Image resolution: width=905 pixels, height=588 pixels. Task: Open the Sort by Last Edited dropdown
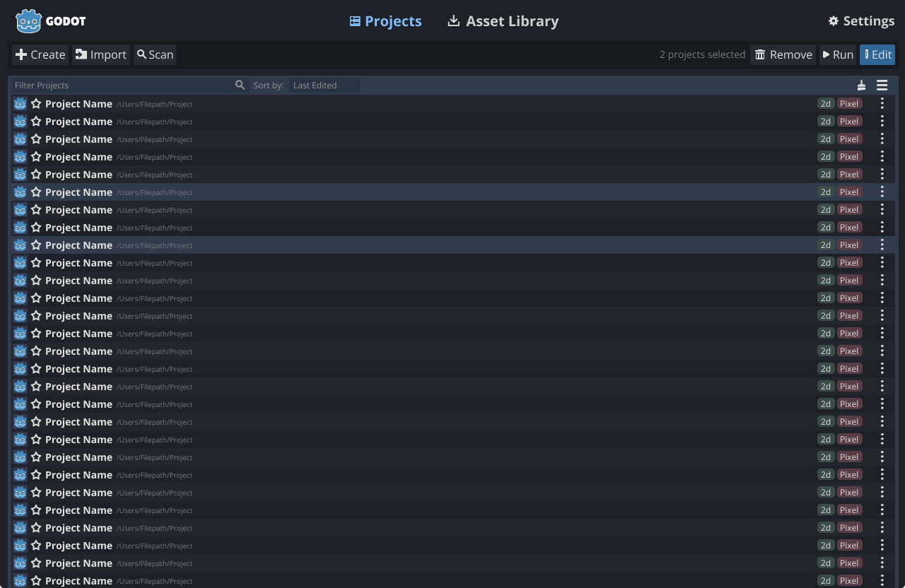point(325,85)
